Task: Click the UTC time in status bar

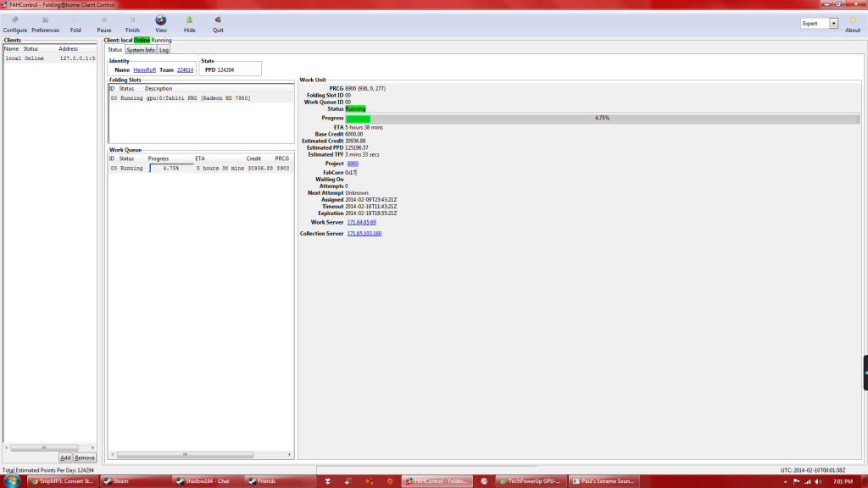Action: click(x=813, y=470)
